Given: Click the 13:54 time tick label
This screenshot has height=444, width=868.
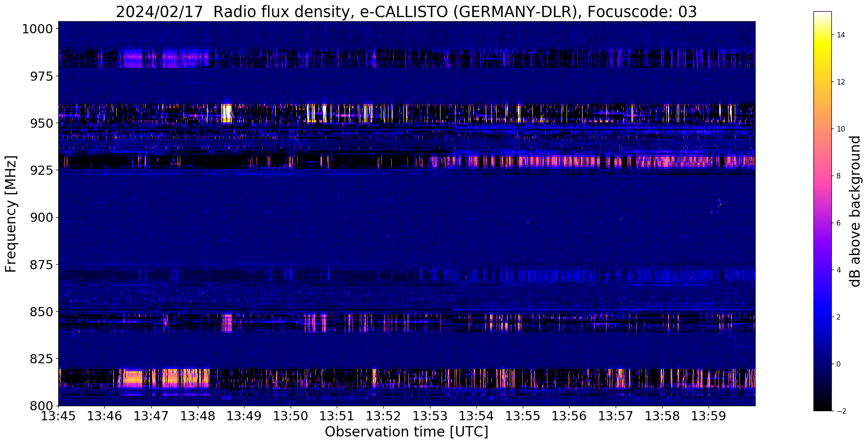Looking at the screenshot, I should (x=477, y=416).
